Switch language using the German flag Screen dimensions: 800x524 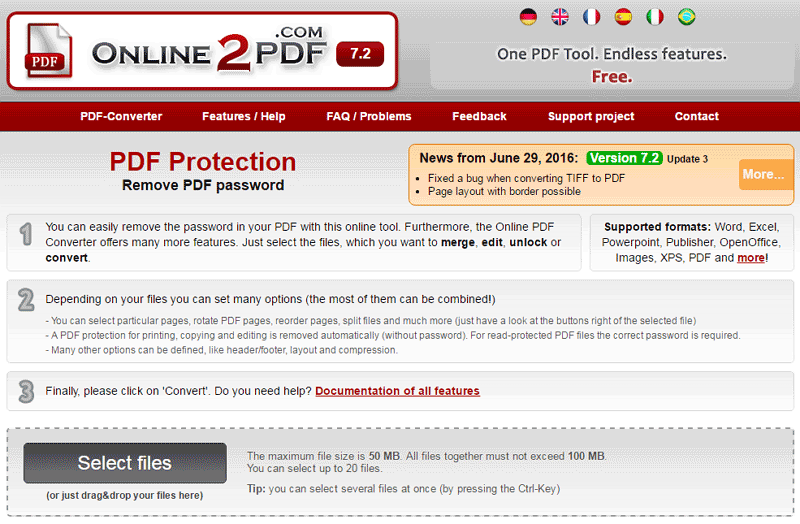pos(529,17)
